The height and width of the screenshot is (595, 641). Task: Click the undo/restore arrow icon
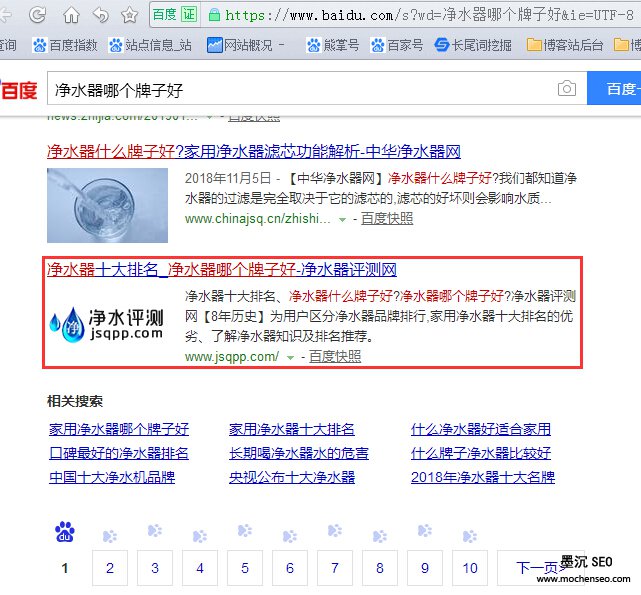(x=101, y=15)
